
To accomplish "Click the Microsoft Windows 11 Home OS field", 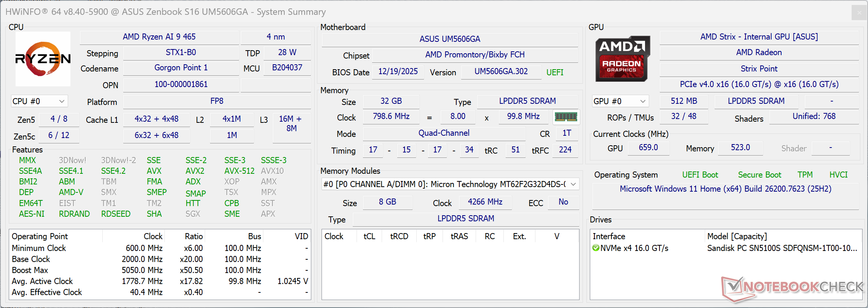I will pyautogui.click(x=725, y=189).
